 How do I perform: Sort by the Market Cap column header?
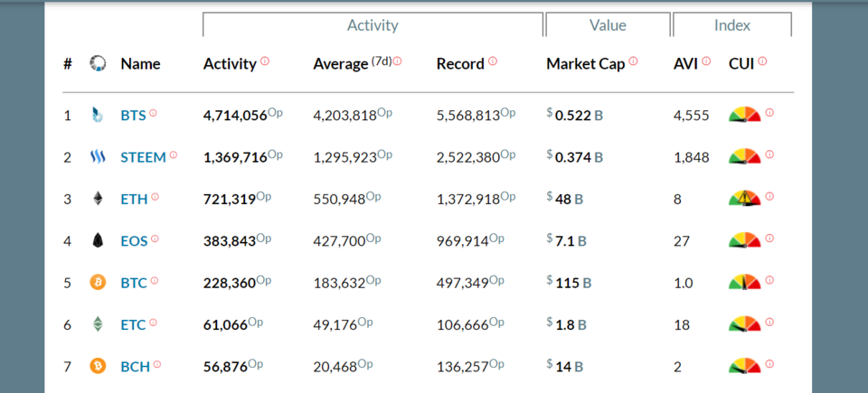pos(586,64)
